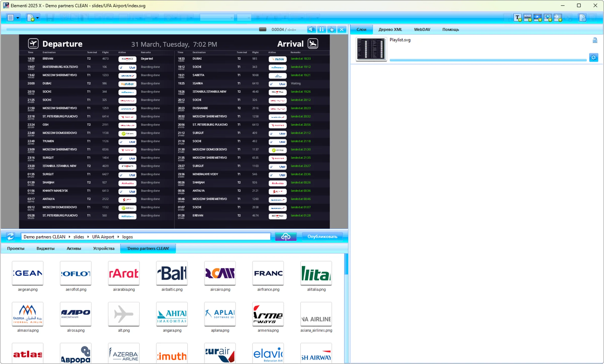
Task: Click the EREVAN departure row at 18:39
Action: pyautogui.click(x=96, y=59)
